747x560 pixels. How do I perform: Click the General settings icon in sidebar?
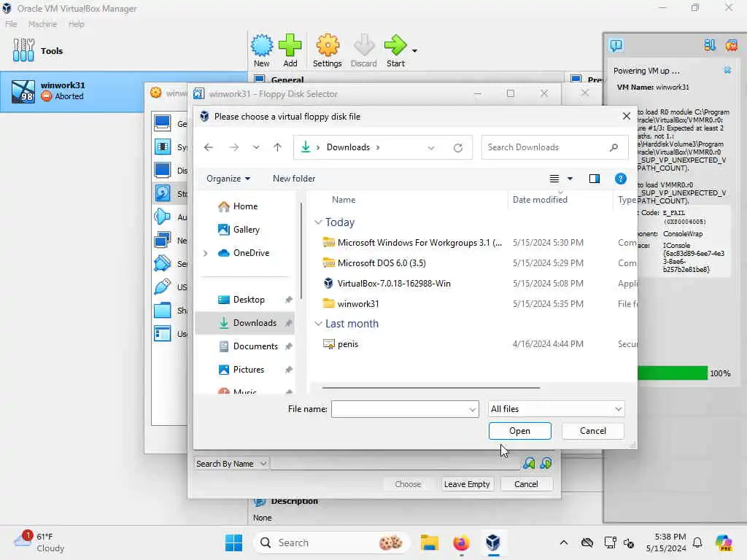tap(163, 123)
